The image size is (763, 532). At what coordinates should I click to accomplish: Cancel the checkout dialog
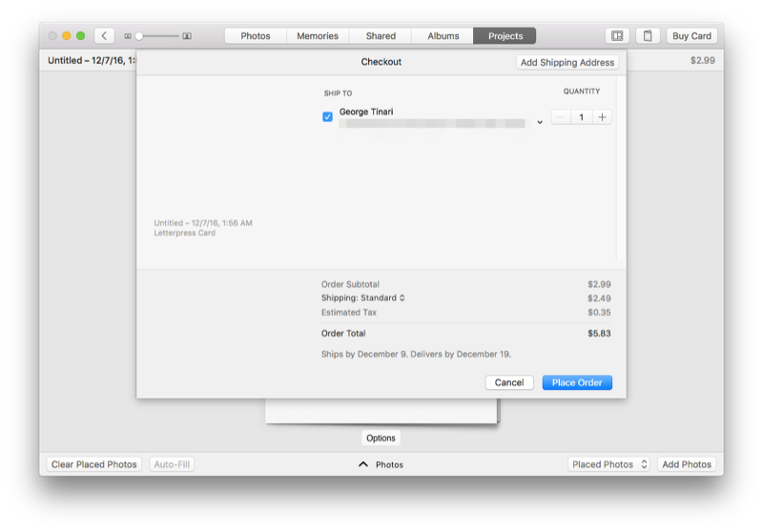click(x=508, y=382)
